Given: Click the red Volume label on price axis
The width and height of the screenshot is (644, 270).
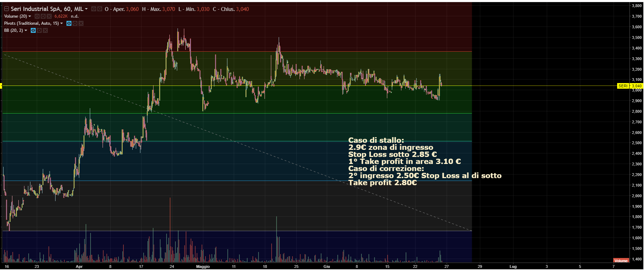Looking at the screenshot, I should coord(621,261).
